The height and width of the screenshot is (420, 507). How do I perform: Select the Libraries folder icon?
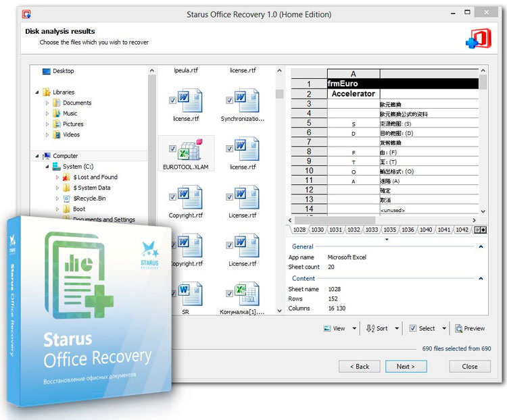[x=47, y=92]
